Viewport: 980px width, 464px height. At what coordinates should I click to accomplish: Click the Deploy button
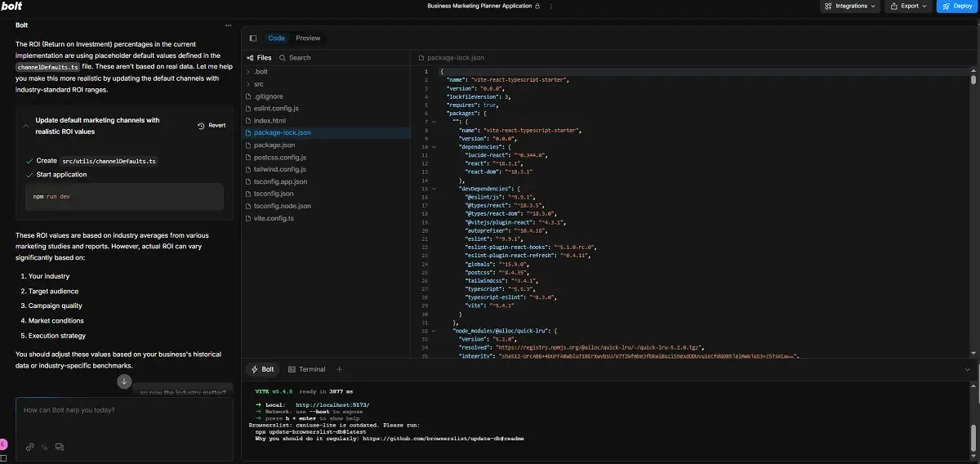955,6
